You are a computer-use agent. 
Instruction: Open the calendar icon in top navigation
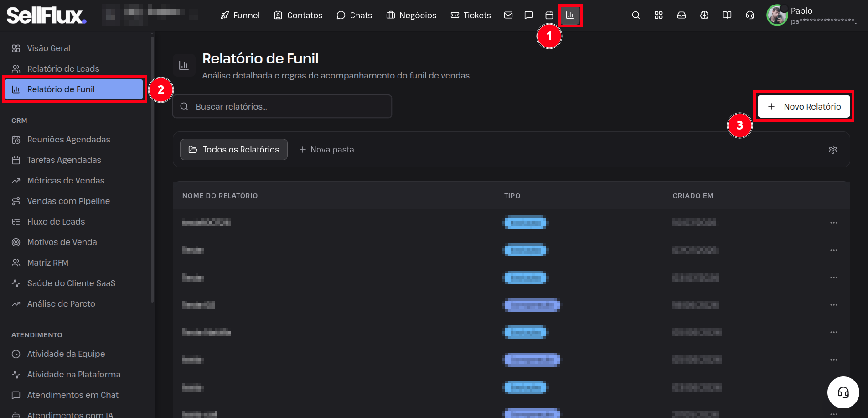(549, 16)
